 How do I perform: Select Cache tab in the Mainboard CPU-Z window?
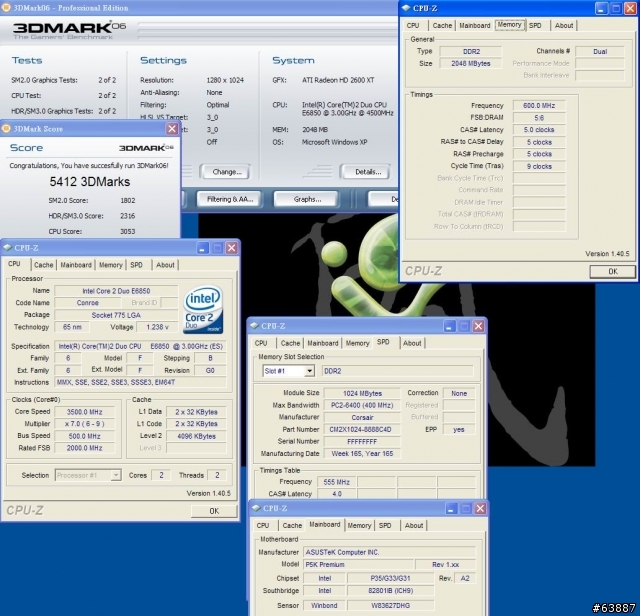pyautogui.click(x=292, y=525)
